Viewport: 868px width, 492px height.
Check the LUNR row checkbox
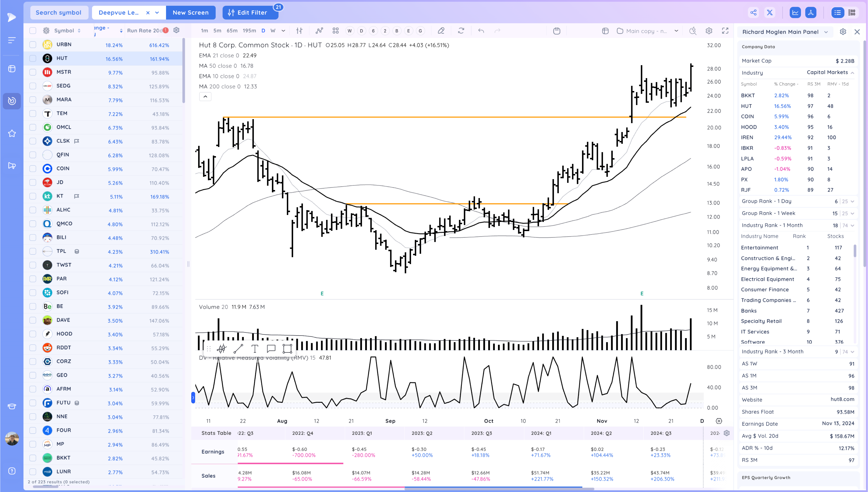33,472
